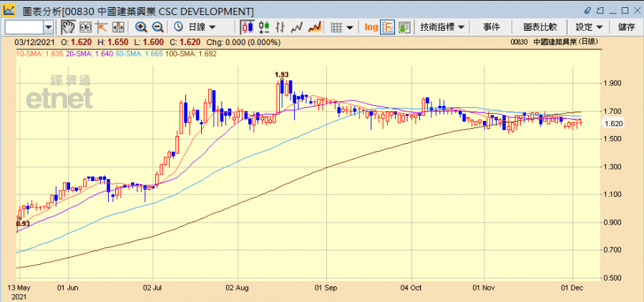The image size is (644, 302).
Task: Click the zoom in magnifier icon
Action: 141,27
